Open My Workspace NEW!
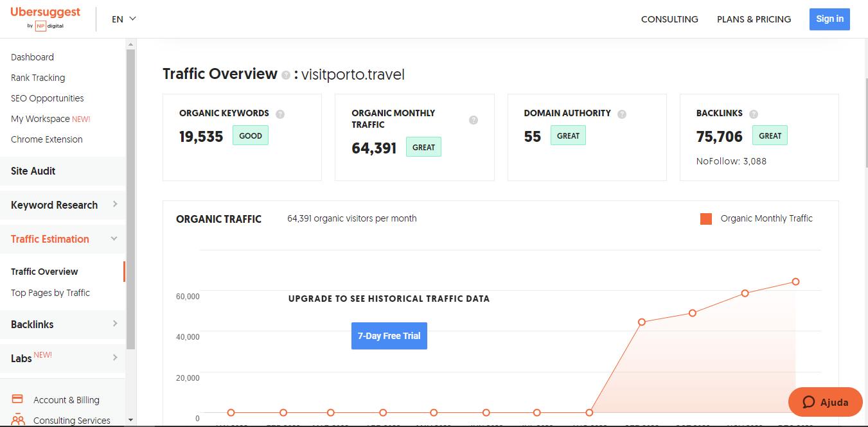Screen dimensions: 868x427 coord(51,119)
